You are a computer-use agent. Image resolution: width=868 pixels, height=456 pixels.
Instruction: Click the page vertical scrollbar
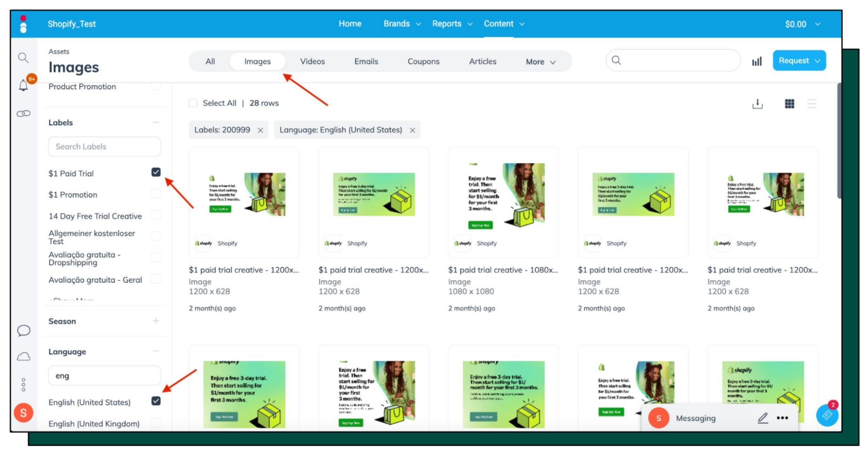[x=839, y=141]
